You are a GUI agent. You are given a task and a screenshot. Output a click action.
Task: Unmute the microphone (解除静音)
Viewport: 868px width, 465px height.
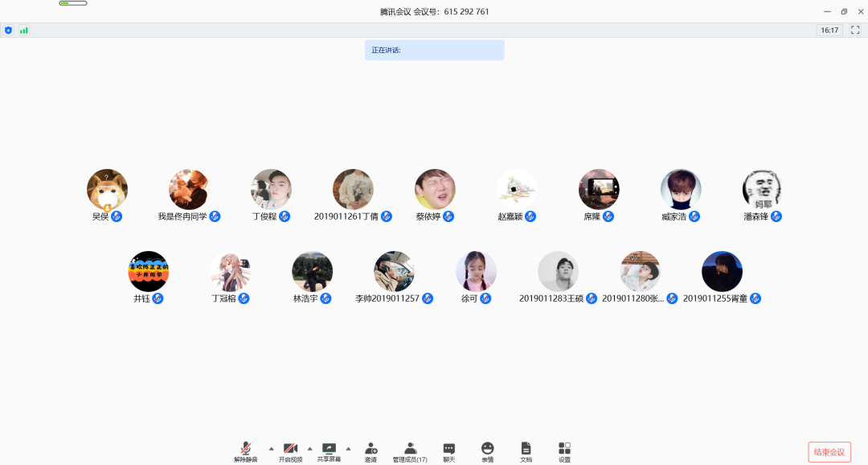(x=246, y=451)
